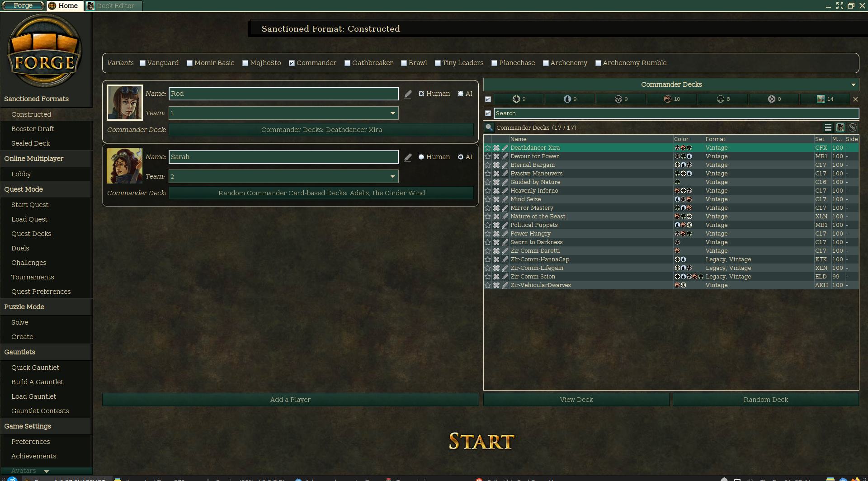Set Sarah as Human player
The width and height of the screenshot is (868, 481).
pos(421,157)
